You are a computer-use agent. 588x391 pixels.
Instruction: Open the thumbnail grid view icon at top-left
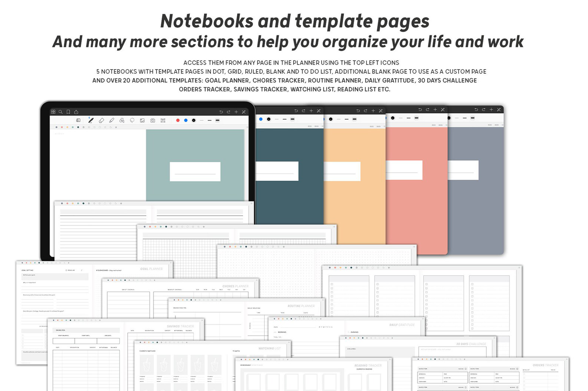pyautogui.click(x=53, y=112)
